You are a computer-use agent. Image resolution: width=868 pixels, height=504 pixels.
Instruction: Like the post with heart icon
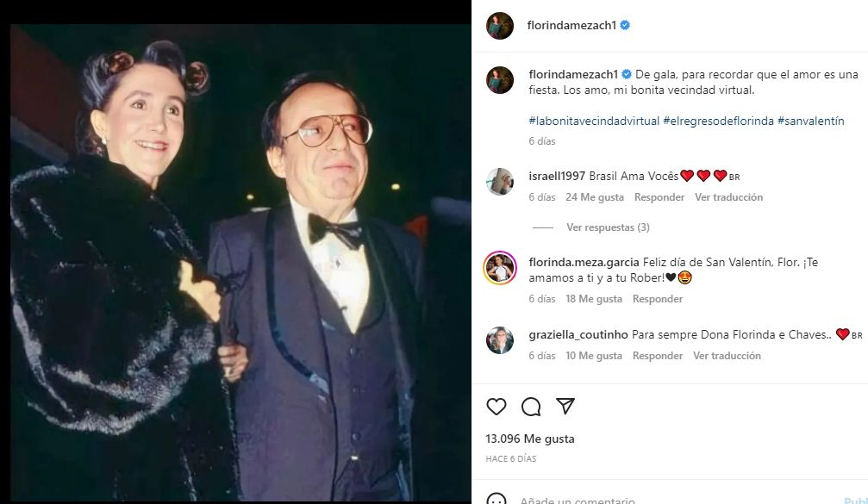click(496, 406)
